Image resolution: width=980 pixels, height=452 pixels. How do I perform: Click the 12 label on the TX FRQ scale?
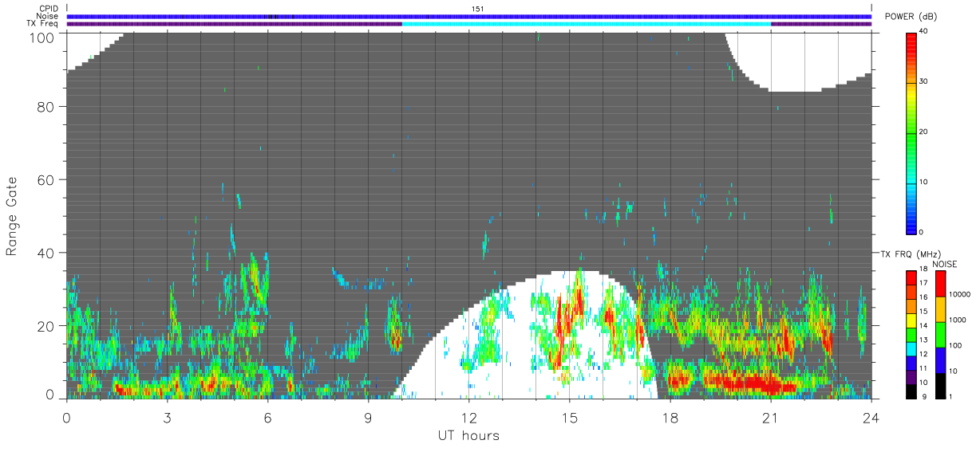tap(923, 354)
